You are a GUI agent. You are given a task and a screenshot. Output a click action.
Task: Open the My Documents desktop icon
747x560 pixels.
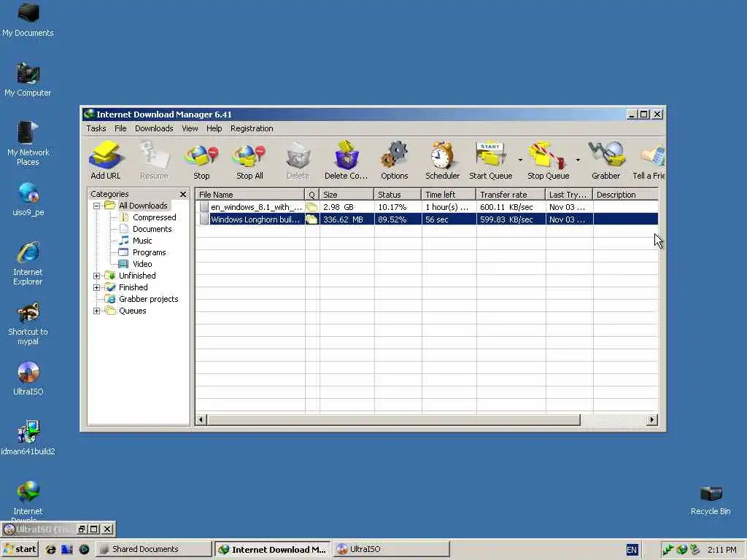pyautogui.click(x=28, y=20)
